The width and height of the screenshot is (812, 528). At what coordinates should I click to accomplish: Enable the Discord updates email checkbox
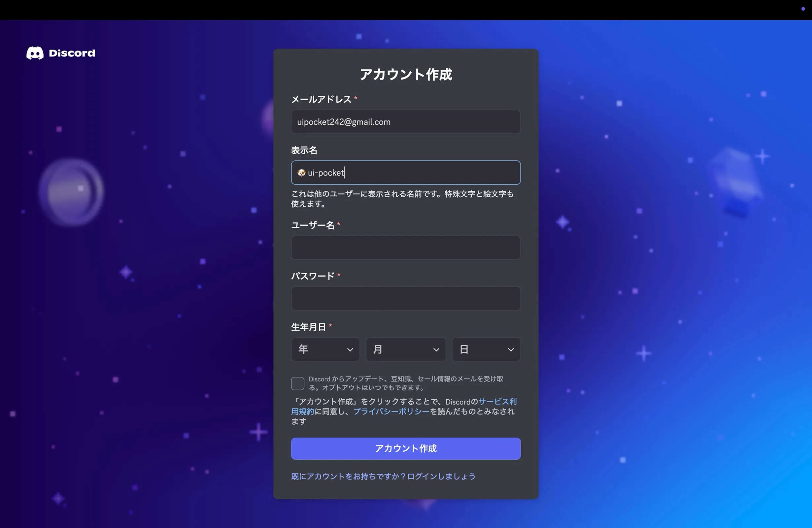[297, 383]
